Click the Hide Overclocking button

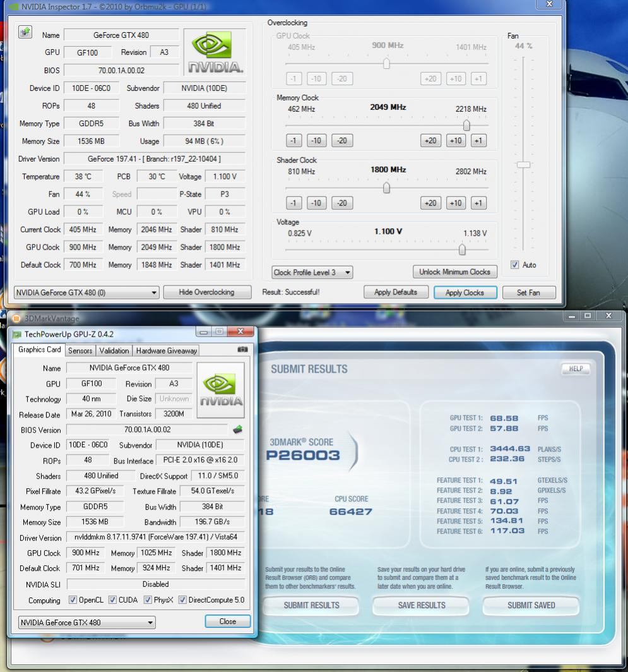coord(207,292)
